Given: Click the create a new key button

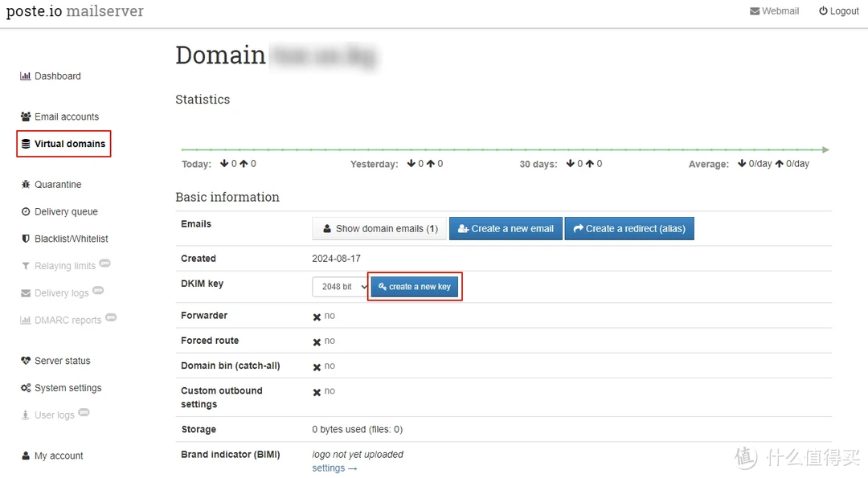Looking at the screenshot, I should [415, 286].
